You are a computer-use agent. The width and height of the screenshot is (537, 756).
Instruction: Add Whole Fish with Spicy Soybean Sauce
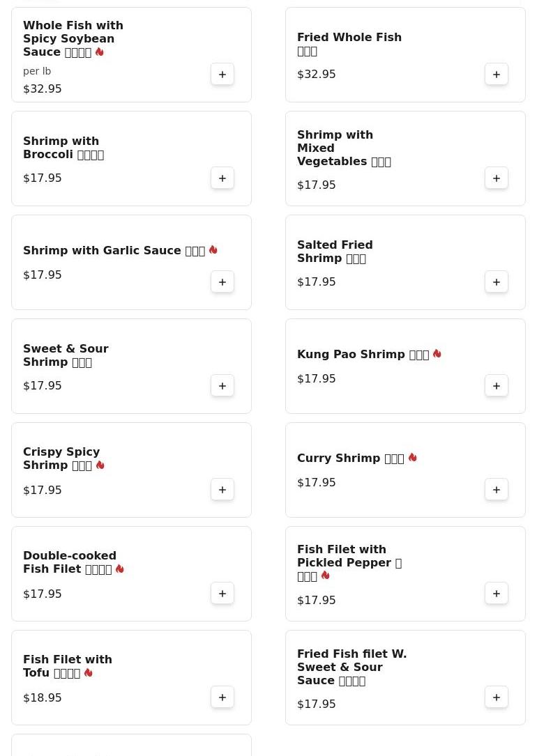click(x=222, y=75)
